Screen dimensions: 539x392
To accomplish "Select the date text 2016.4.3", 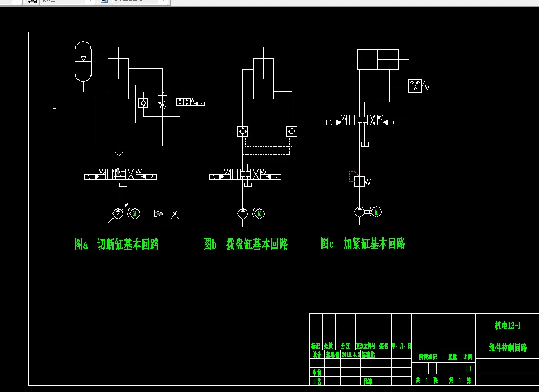I will 350,354.
